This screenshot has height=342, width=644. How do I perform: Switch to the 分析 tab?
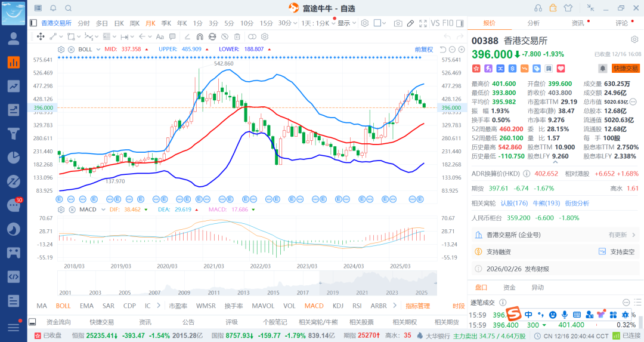click(533, 23)
